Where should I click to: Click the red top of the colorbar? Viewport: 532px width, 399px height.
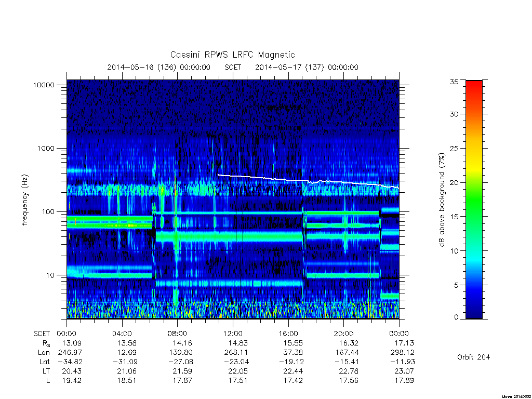(474, 88)
